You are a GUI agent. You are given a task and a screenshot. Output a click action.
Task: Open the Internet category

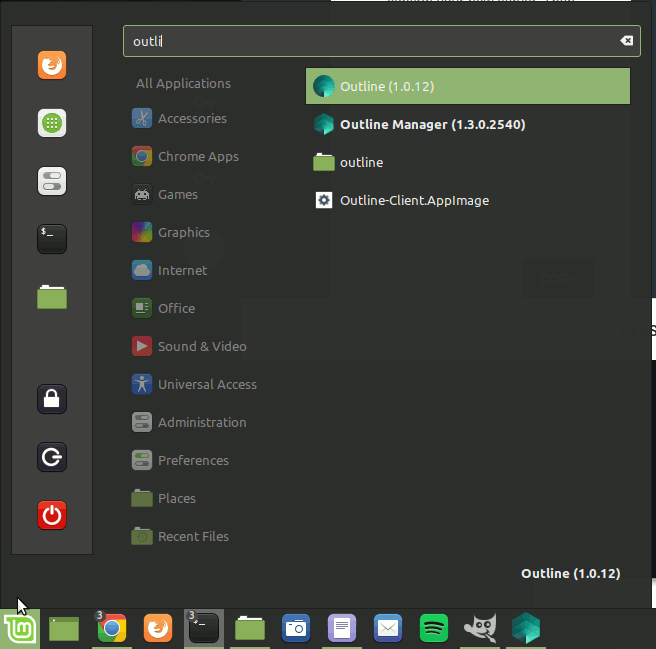tap(169, 271)
